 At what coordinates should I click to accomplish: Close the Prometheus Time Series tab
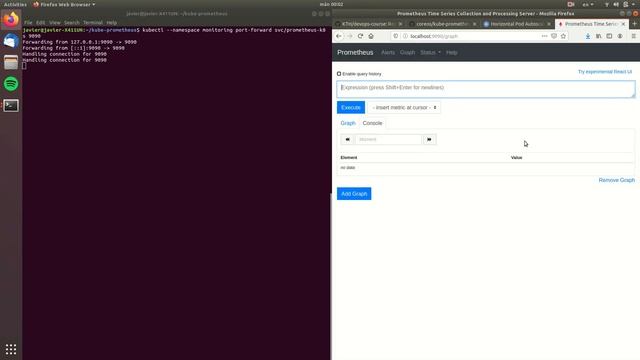(623, 24)
